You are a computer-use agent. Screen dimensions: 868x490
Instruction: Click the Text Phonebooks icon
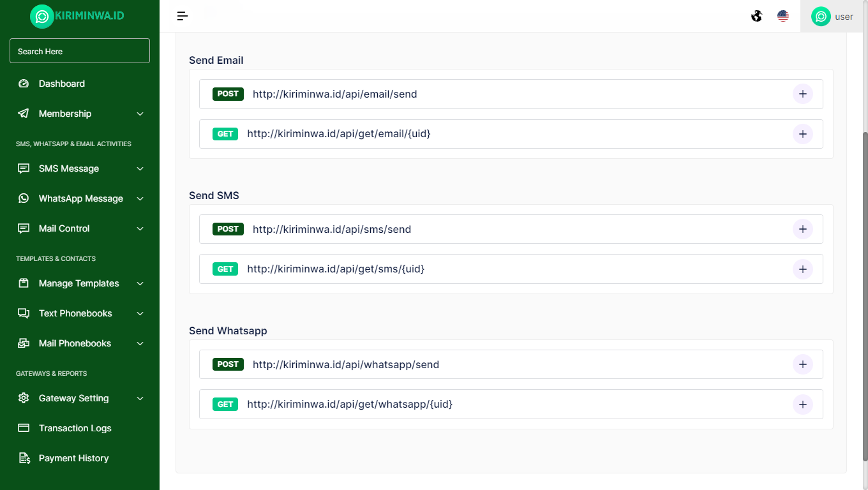24,313
